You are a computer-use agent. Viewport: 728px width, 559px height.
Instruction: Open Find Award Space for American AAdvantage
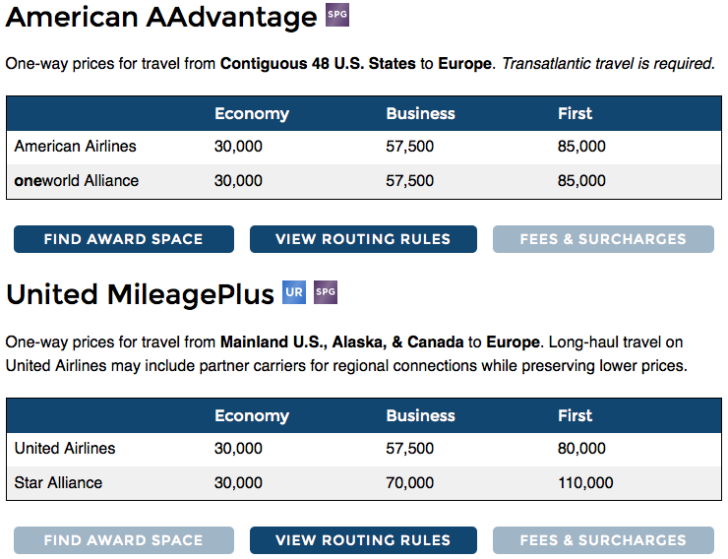[x=124, y=239]
